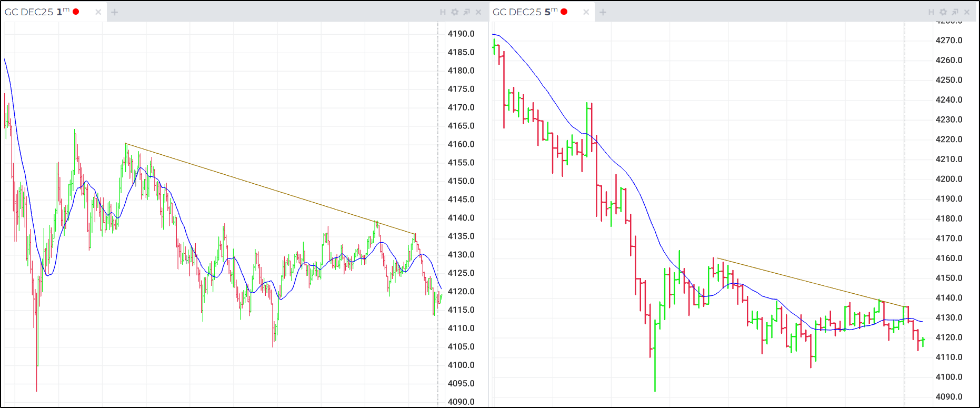Screen dimensions: 980x408
Task: Click the 4140.0 price label on 1m chart
Action: (x=461, y=218)
